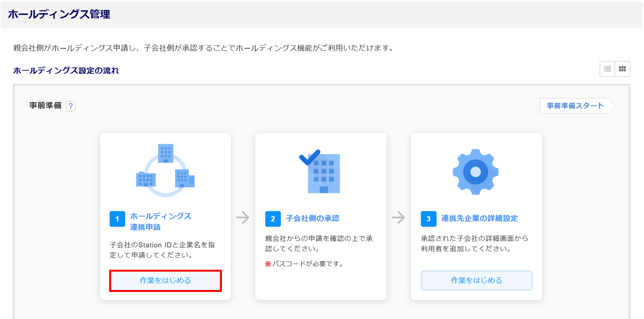Open the 連携先企業の詳細設定 link
Screen dimensions: 644x319
click(x=479, y=218)
